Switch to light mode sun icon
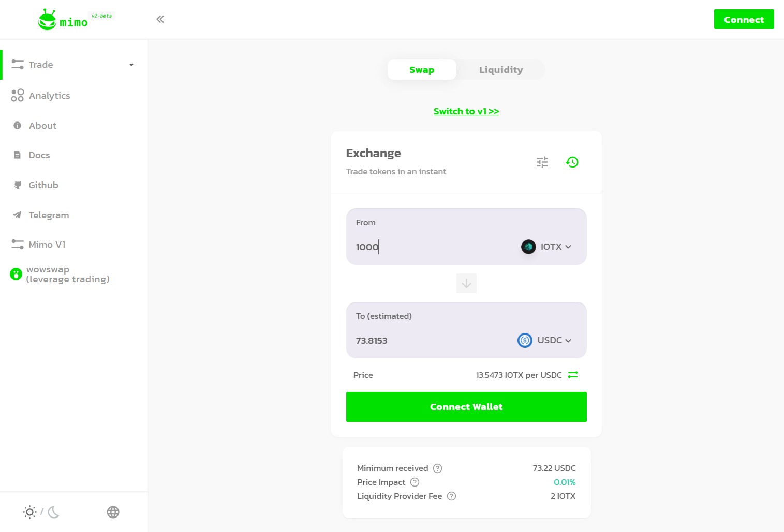Screen dimensions: 784x532 (30, 512)
